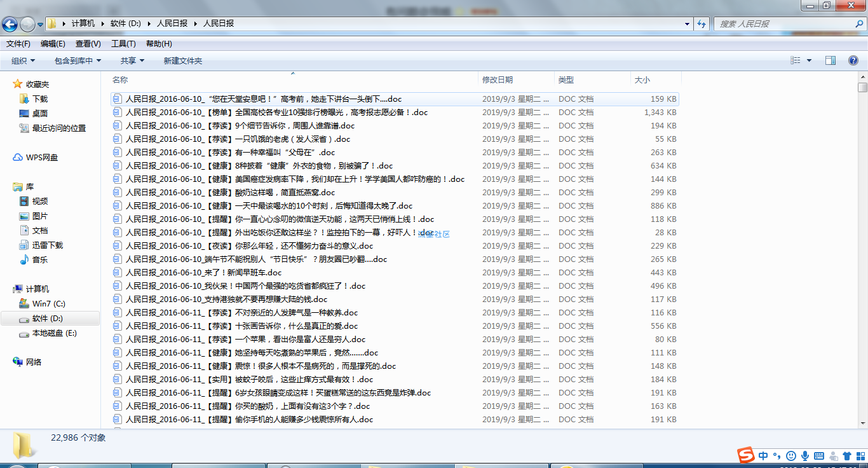Select file 支持港独就不要再想赚大陆的钱.doc
Viewport: 868px width, 468px height.
(x=226, y=299)
